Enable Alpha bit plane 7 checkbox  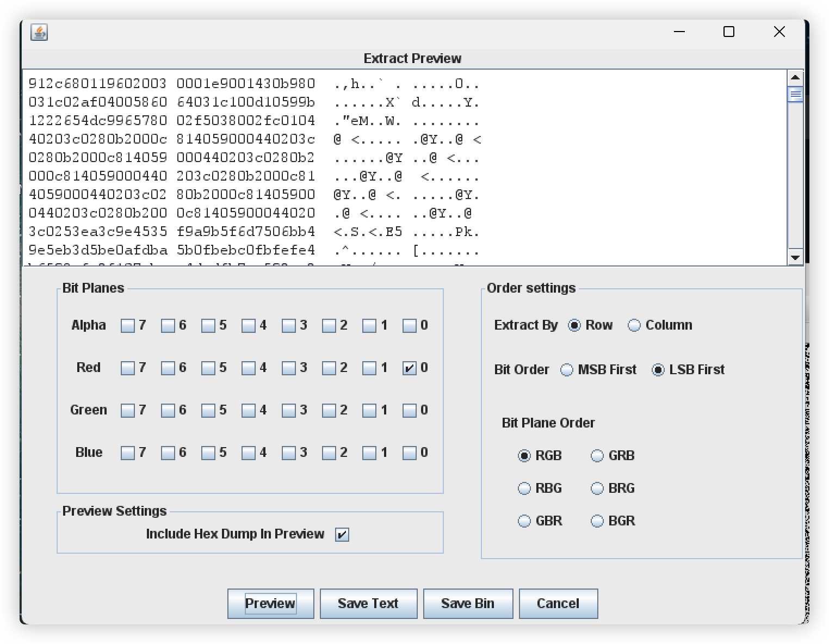click(127, 326)
